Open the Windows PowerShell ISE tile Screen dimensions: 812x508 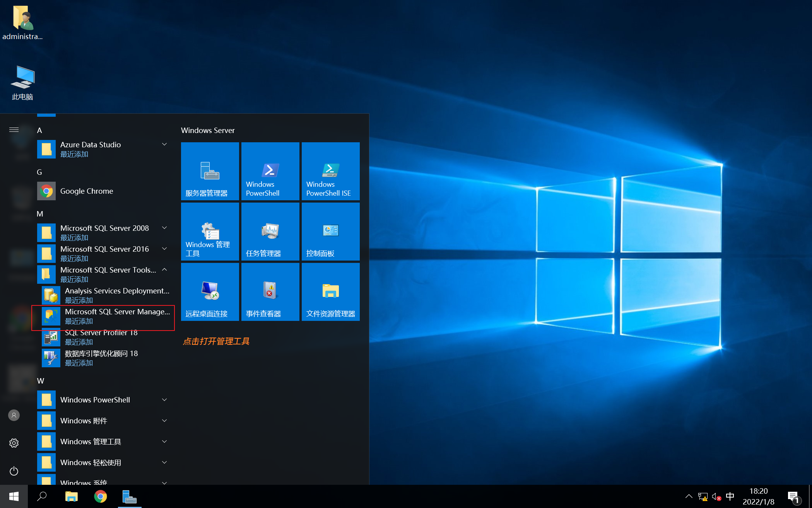point(331,171)
